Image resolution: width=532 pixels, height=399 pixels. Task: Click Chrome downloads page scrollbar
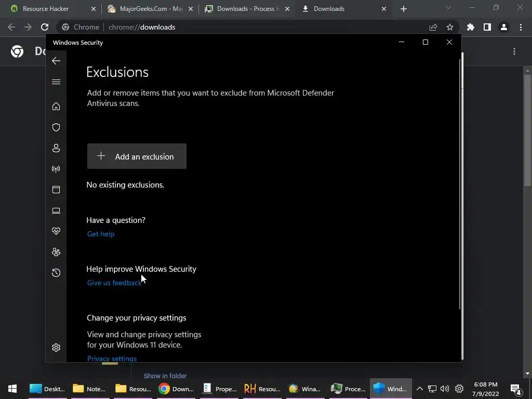tap(527, 130)
